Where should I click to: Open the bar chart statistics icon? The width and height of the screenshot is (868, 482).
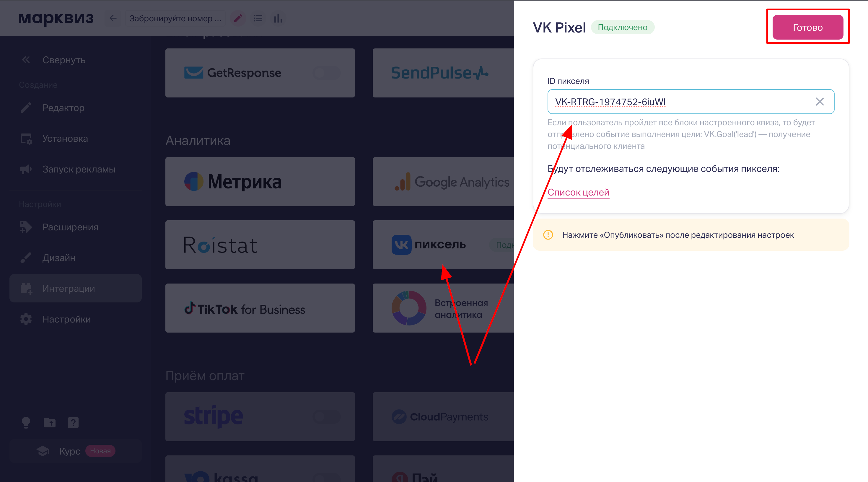tap(278, 18)
